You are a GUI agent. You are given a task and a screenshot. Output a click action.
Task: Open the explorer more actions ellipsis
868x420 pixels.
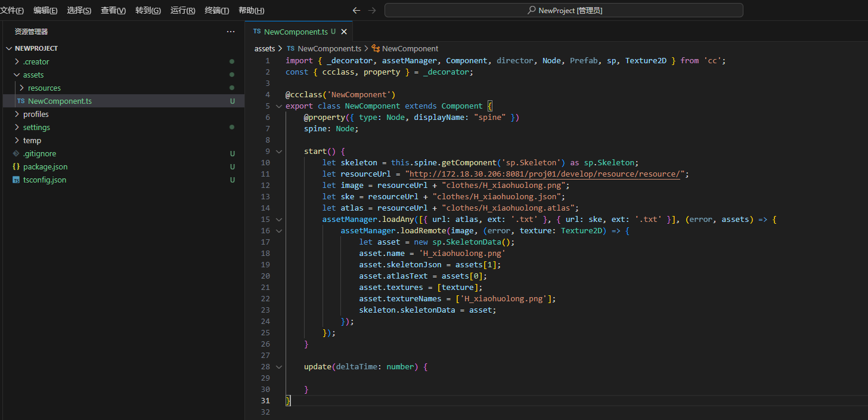pos(231,32)
